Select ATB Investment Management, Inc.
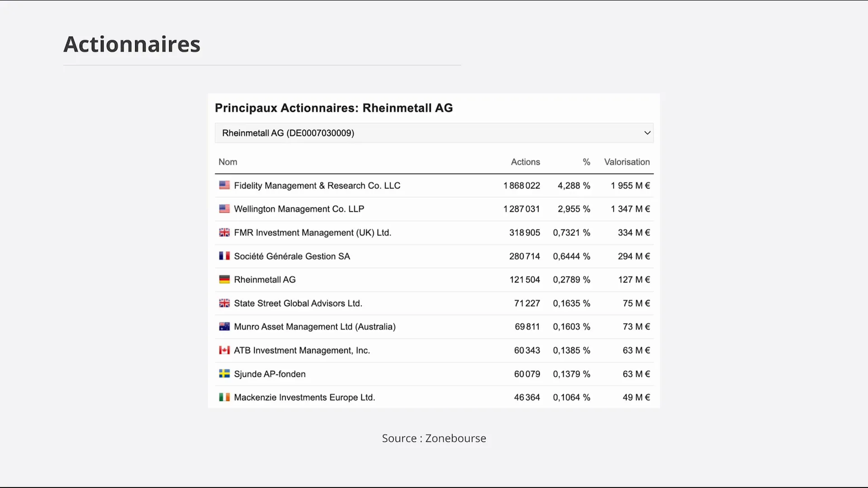The image size is (868, 488). [302, 350]
